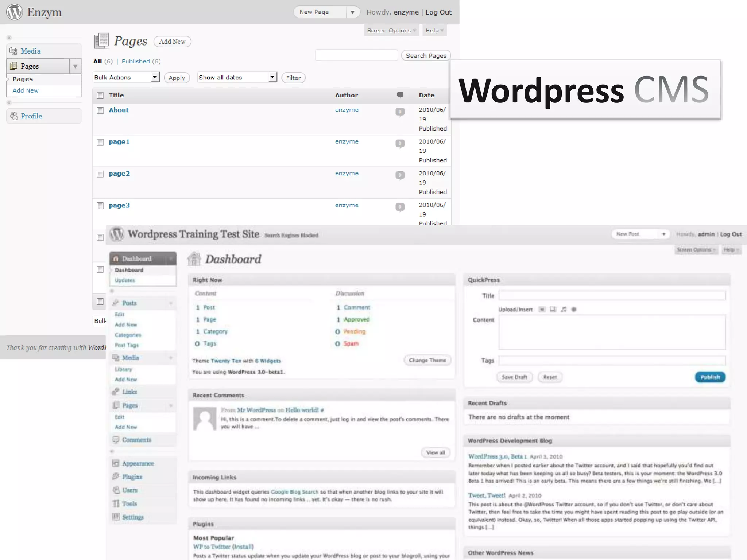Viewport: 747px width, 560px height.
Task: Expand the Help tab on Pages screen
Action: pos(434,30)
